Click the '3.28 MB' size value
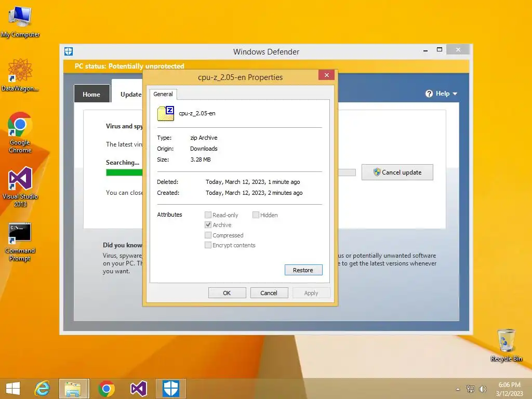The height and width of the screenshot is (399, 532). click(201, 159)
